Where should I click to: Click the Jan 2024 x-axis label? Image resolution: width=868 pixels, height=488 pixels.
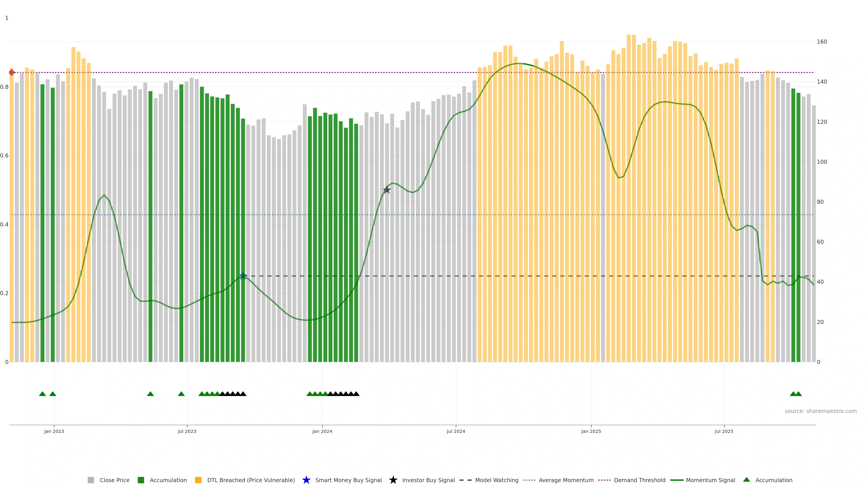click(x=322, y=431)
